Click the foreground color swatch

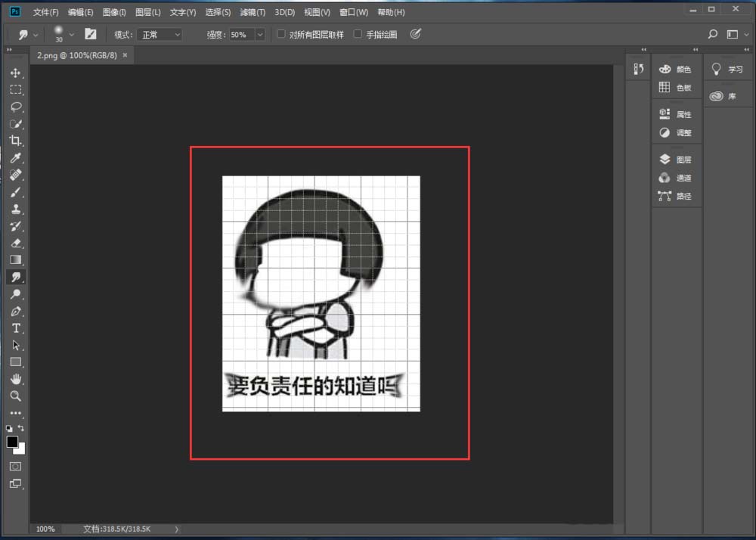pos(11,441)
